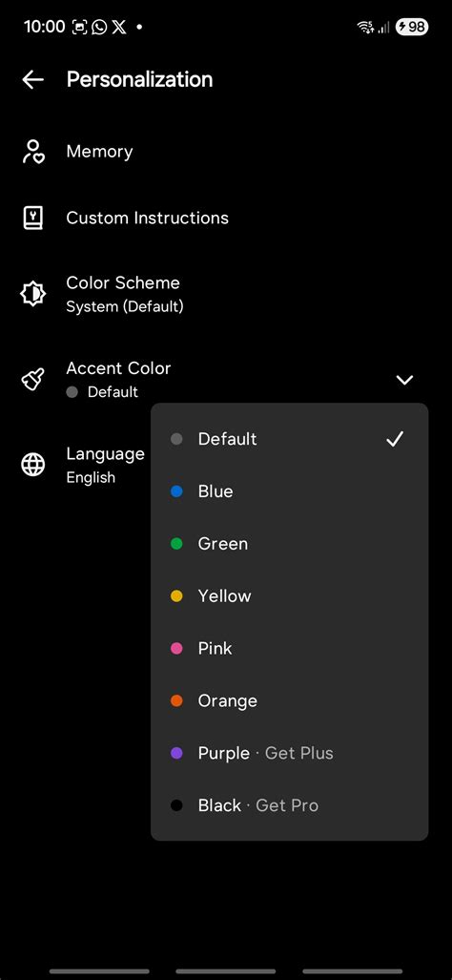
Task: Choose the Orange accent option
Action: click(290, 700)
